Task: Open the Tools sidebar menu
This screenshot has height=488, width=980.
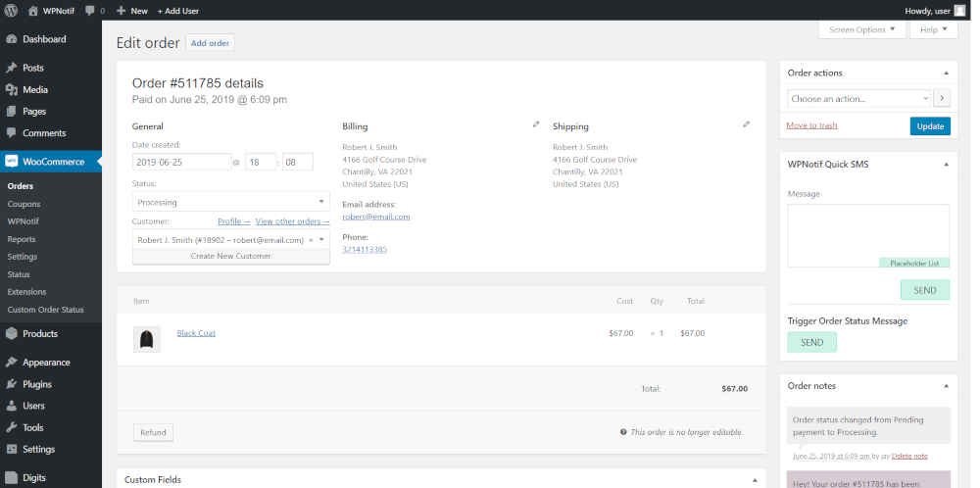Action: (x=33, y=427)
